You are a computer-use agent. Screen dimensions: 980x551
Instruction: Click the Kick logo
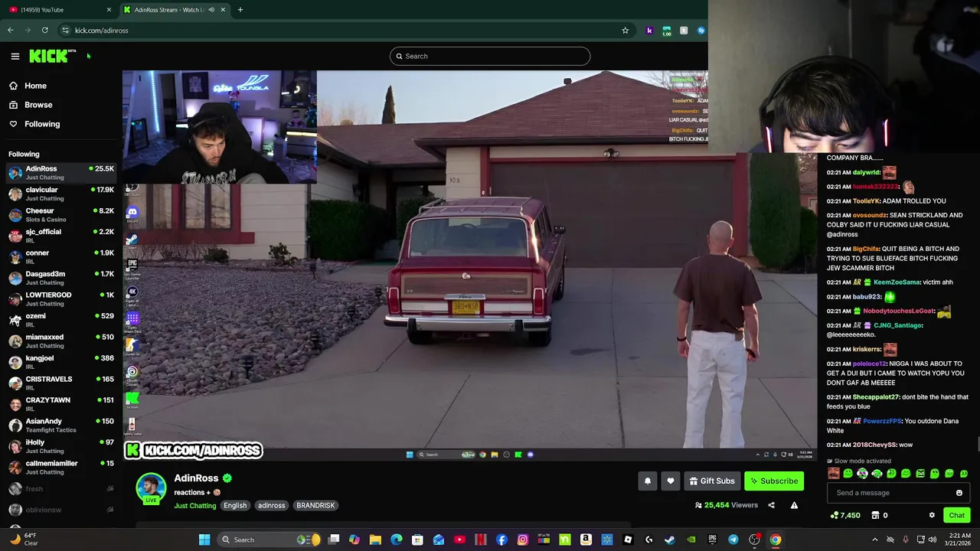pos(52,56)
